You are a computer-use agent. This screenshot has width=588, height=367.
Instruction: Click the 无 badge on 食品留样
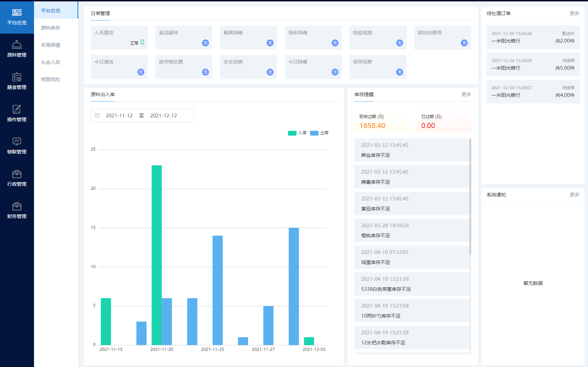point(206,43)
